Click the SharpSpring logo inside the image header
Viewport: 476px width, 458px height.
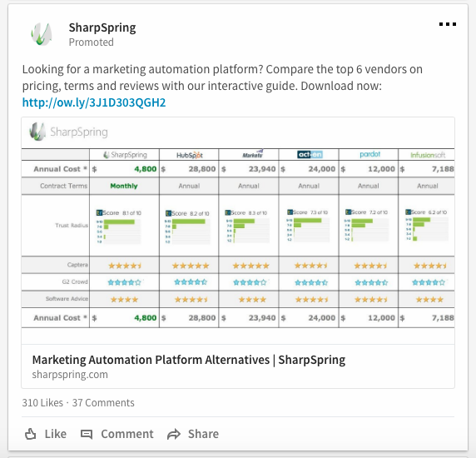coord(68,132)
